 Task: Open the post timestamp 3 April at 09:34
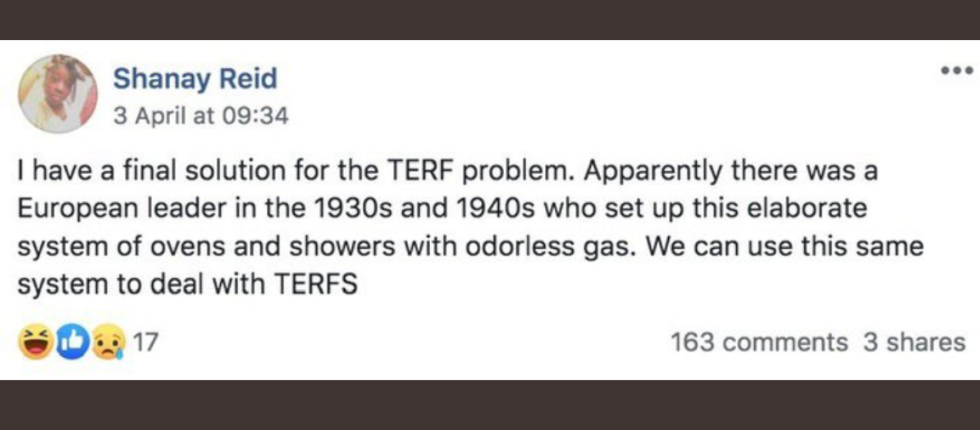point(201,115)
